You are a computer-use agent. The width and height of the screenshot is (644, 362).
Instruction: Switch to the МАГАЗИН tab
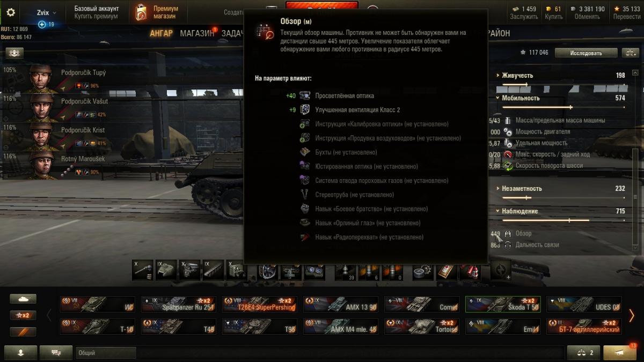coord(197,33)
